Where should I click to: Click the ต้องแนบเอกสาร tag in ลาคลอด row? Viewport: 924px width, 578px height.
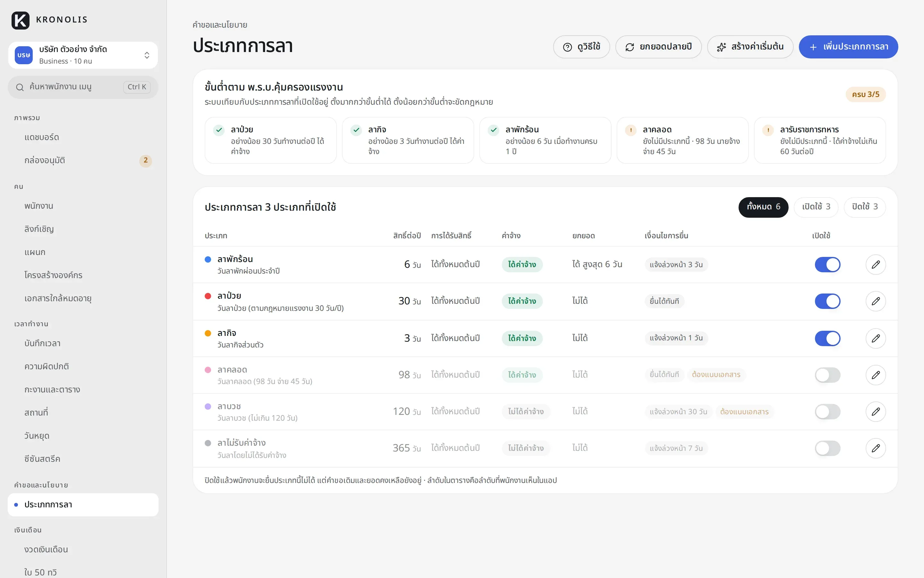click(x=716, y=375)
